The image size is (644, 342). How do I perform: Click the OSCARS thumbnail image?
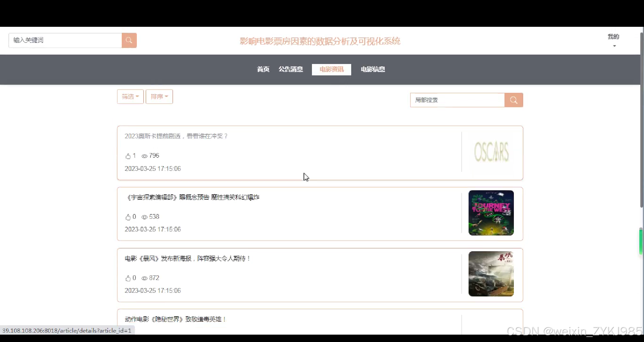tap(491, 152)
